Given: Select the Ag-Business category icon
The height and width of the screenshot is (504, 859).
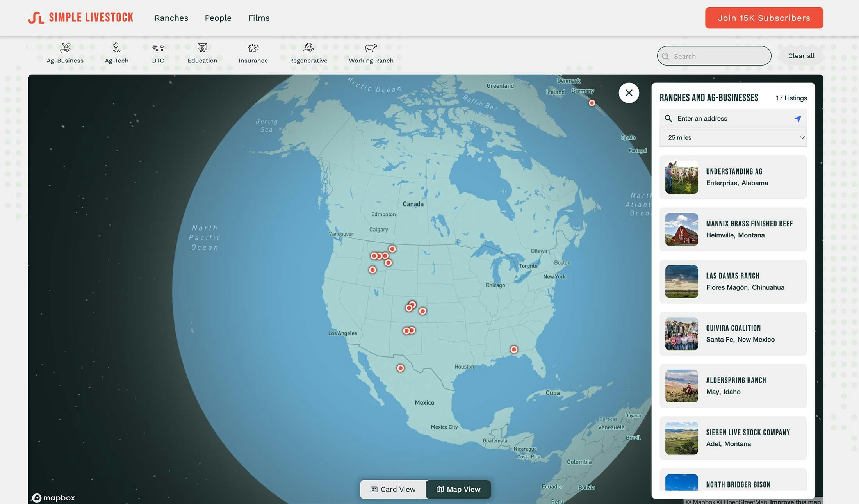Looking at the screenshot, I should click(65, 48).
